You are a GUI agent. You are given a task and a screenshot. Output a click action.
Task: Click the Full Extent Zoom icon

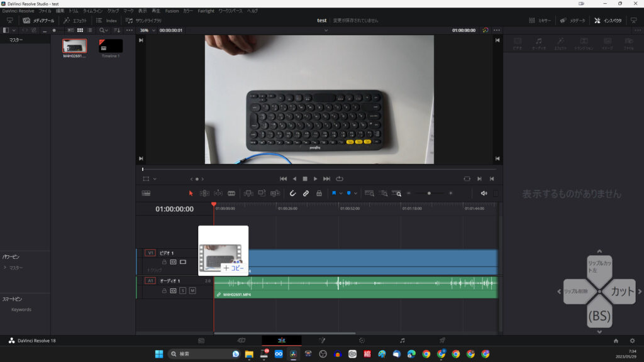click(369, 194)
